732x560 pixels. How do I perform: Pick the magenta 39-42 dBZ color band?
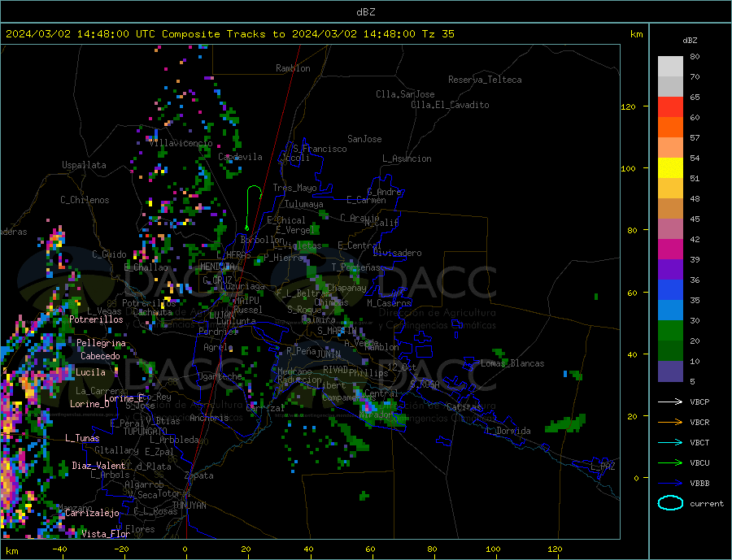670,250
